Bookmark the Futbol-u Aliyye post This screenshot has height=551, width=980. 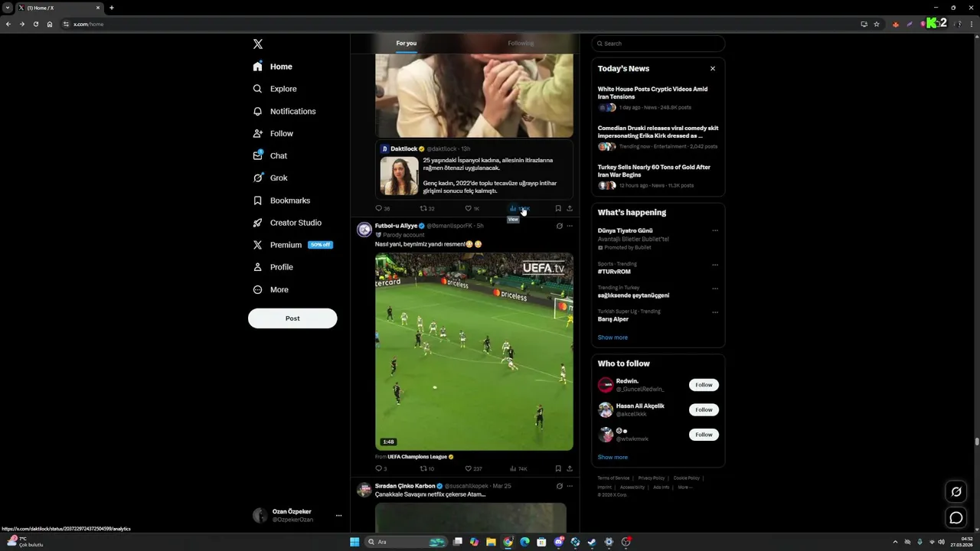[558, 468]
